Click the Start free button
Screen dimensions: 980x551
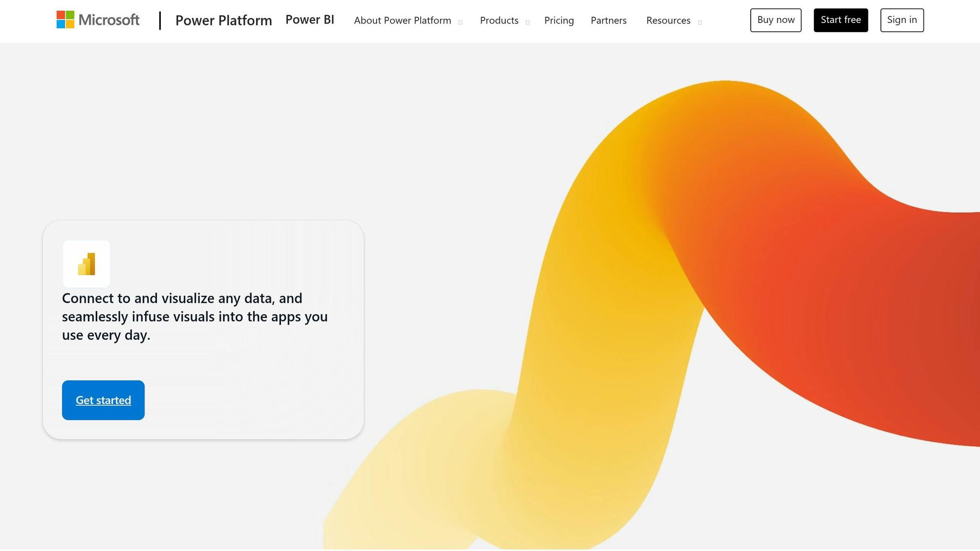(x=840, y=20)
